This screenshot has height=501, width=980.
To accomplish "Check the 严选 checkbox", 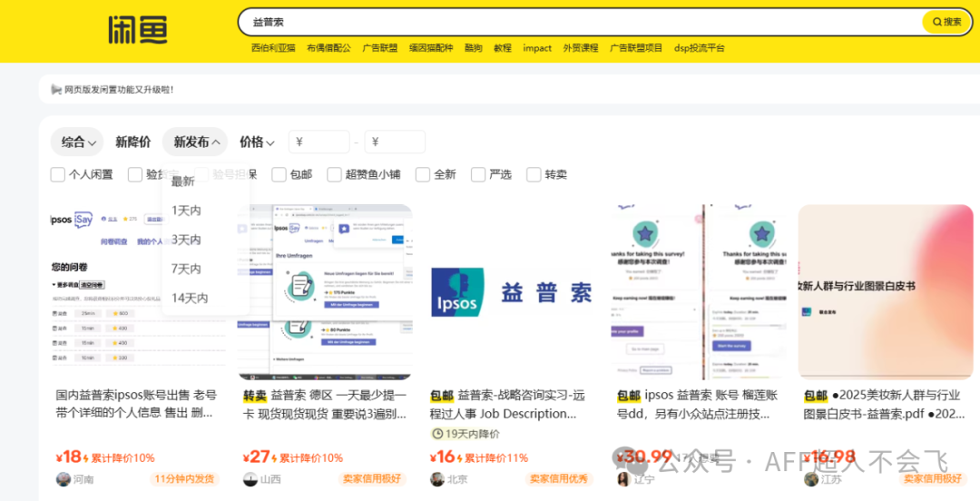I will 478,174.
